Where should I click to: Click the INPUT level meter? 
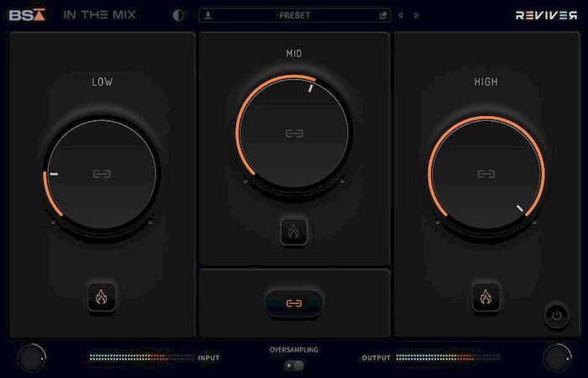[x=142, y=358]
